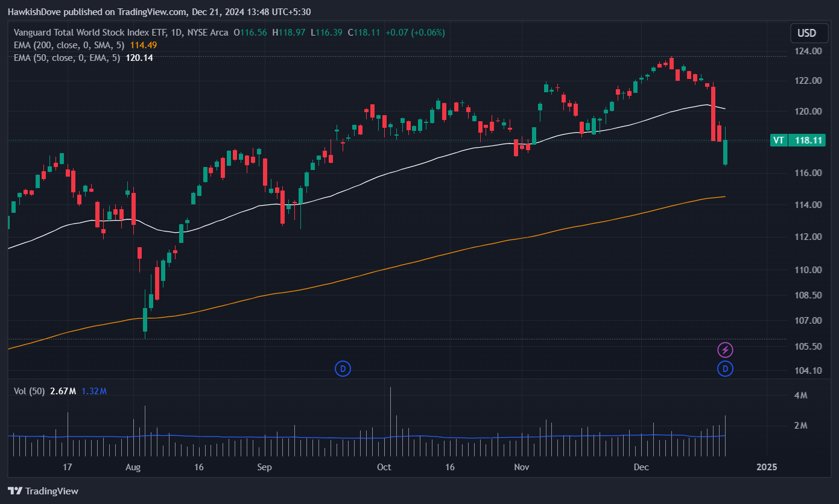
Task: Click the 116.00 price axis label
Action: coord(808,173)
